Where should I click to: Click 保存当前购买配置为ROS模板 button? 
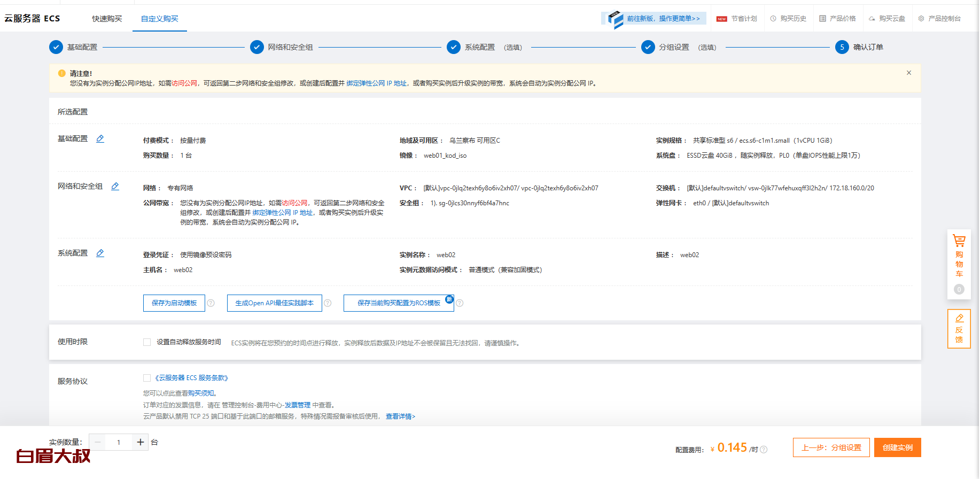coord(399,303)
